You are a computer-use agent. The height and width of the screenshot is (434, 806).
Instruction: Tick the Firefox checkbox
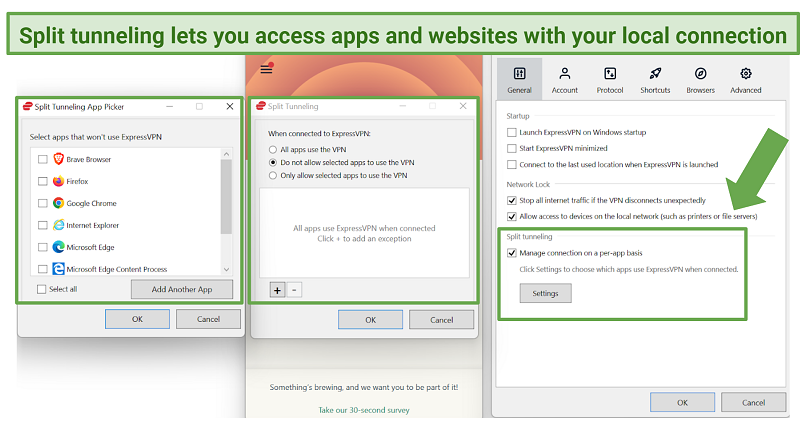tap(43, 181)
